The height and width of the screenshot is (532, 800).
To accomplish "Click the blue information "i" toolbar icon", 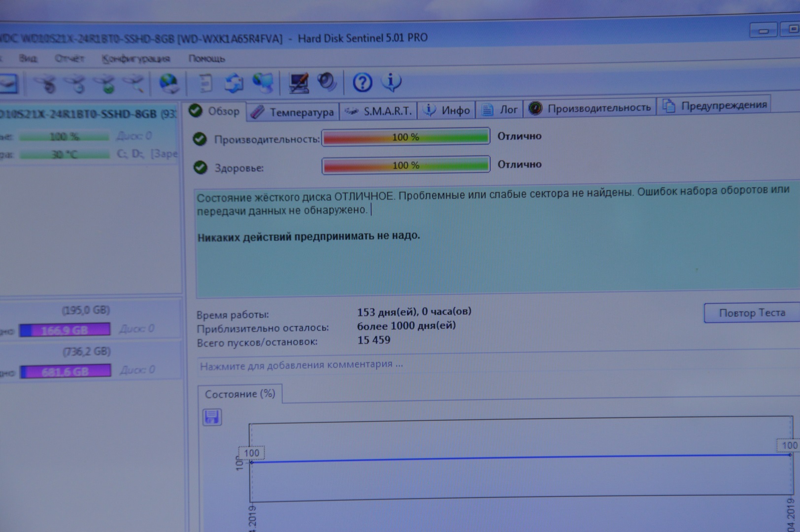I will 391,82.
